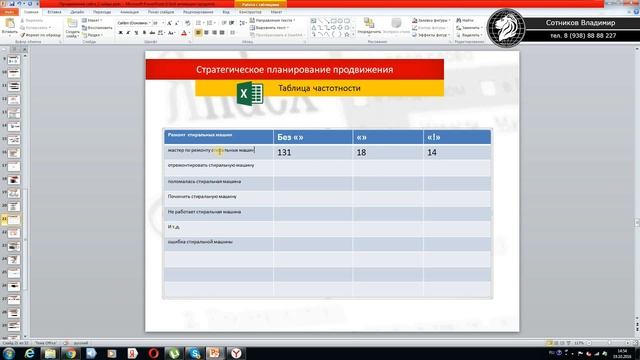This screenshot has height=360, width=640.
Task: Click the Excel icon on the slide
Action: (250, 93)
